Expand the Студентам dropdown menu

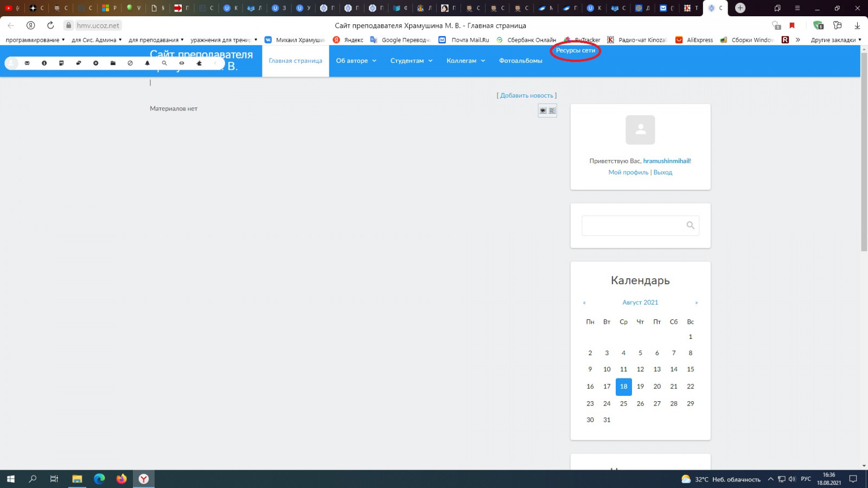[x=411, y=61]
